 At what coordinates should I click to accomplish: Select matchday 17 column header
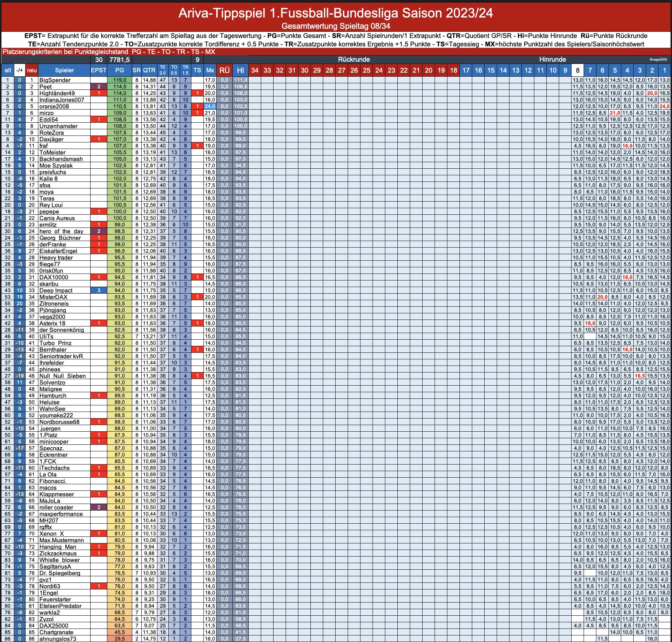466,70
